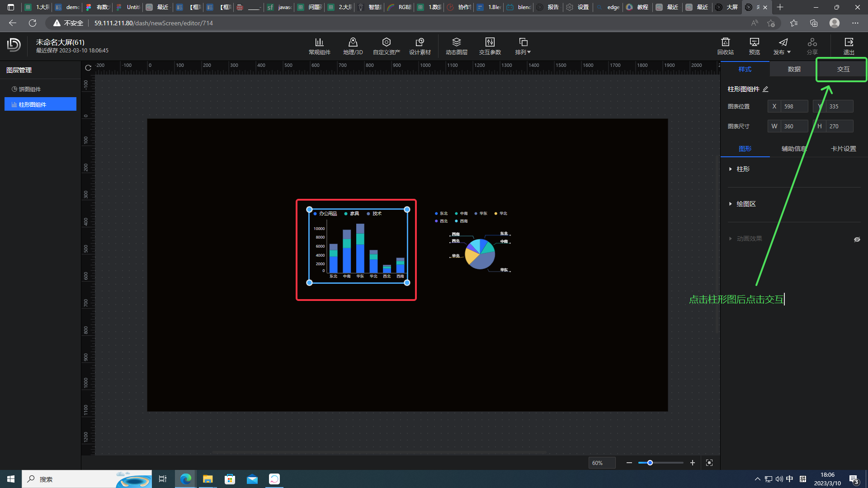This screenshot has height=488, width=868.
Task: Switch to the 交互 interaction tab
Action: point(843,69)
